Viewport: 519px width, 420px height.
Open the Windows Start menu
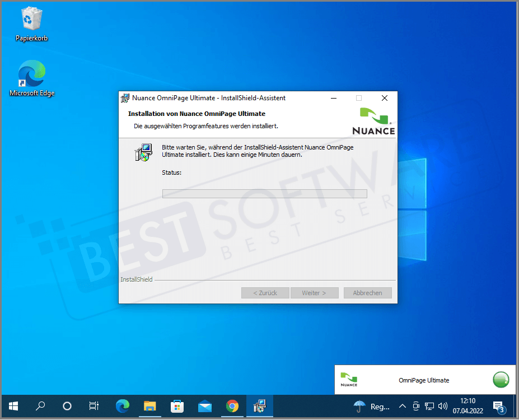13,405
